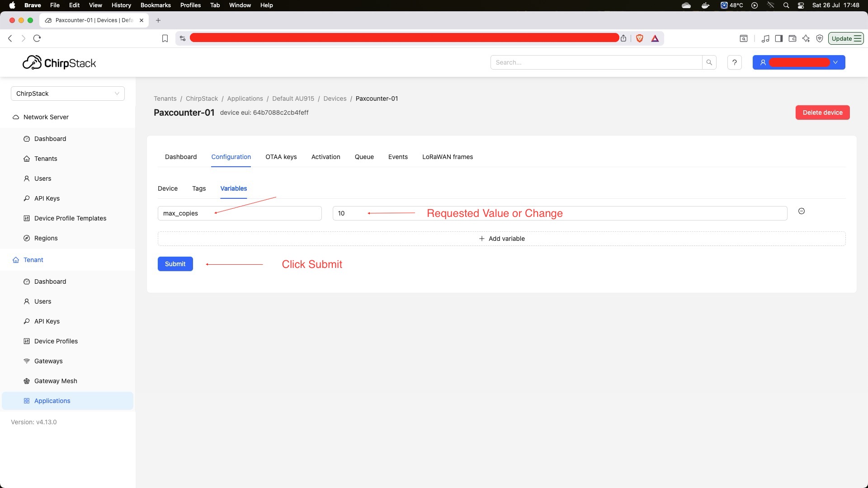Open the Bookmarks menu in menu bar
Image resolution: width=868 pixels, height=488 pixels.
pos(155,5)
